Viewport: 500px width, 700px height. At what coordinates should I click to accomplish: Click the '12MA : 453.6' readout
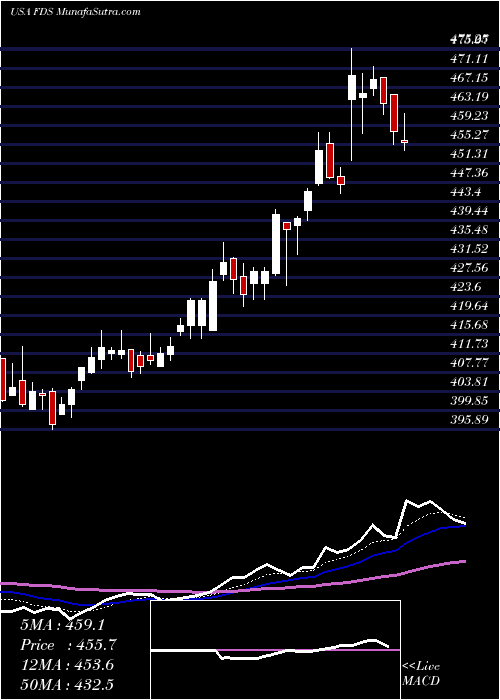pyautogui.click(x=67, y=665)
